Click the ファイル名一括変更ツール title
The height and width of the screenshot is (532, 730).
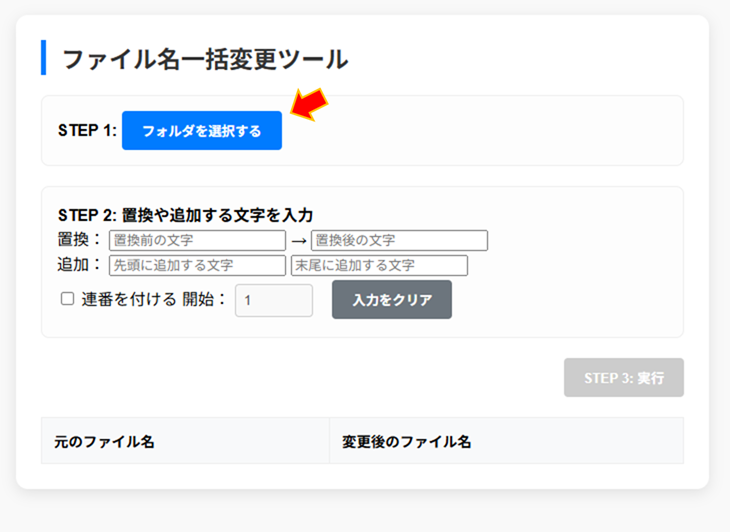[205, 59]
